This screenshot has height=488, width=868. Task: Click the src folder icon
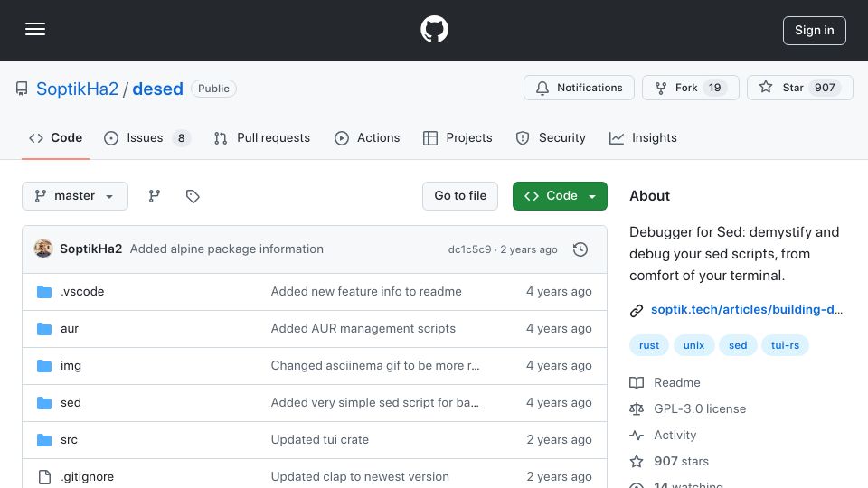[x=44, y=440]
